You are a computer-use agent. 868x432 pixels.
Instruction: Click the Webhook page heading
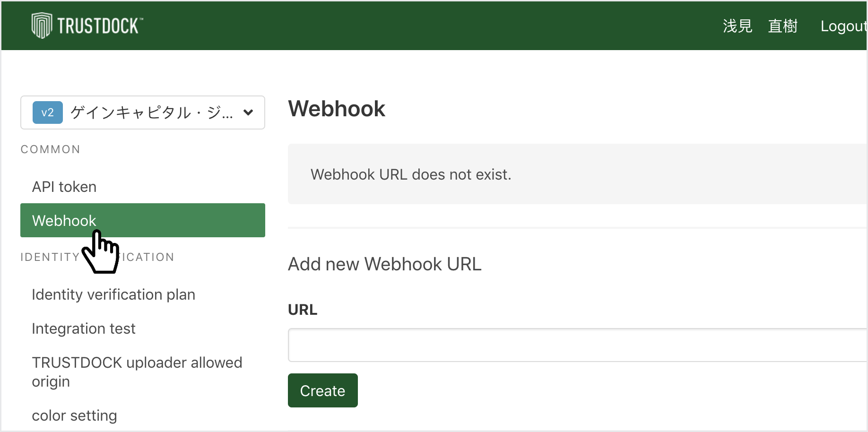pos(337,109)
